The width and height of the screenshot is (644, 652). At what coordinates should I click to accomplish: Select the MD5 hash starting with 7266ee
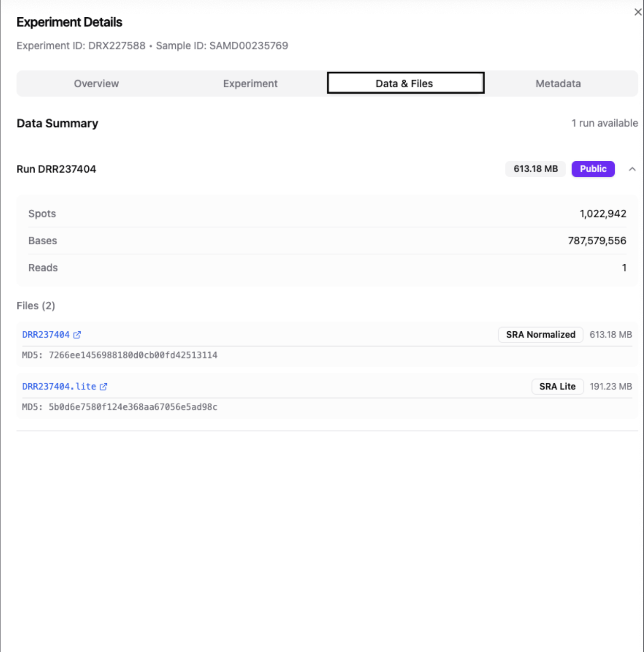(133, 355)
